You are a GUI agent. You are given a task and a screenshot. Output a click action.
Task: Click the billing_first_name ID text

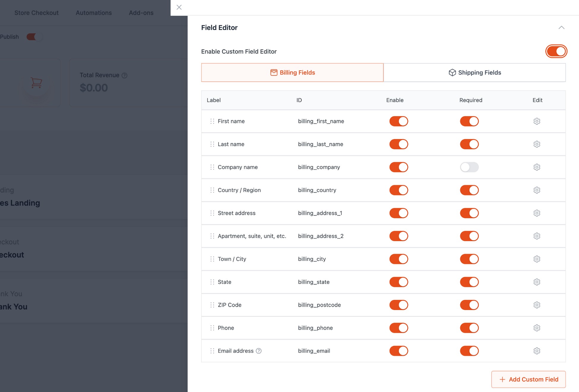tap(321, 121)
